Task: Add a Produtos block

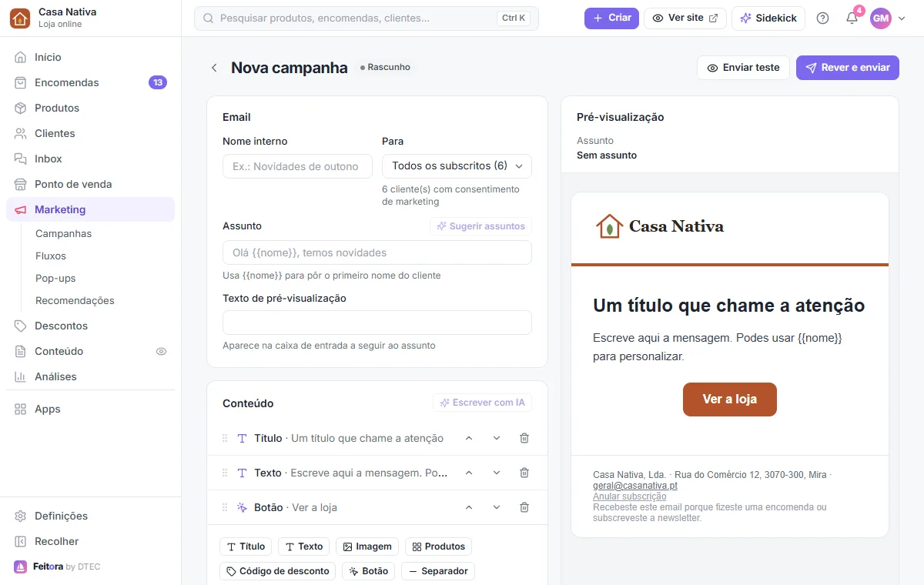Action: pyautogui.click(x=438, y=547)
